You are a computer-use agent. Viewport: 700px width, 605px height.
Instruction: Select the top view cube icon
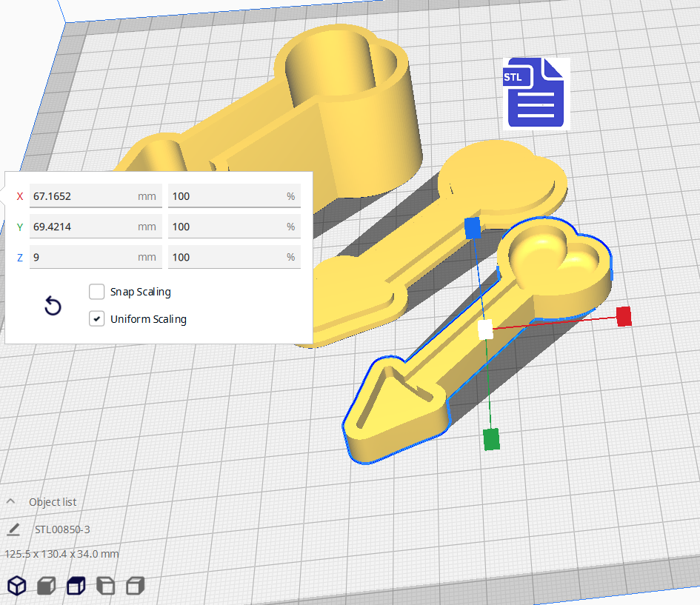click(76, 586)
